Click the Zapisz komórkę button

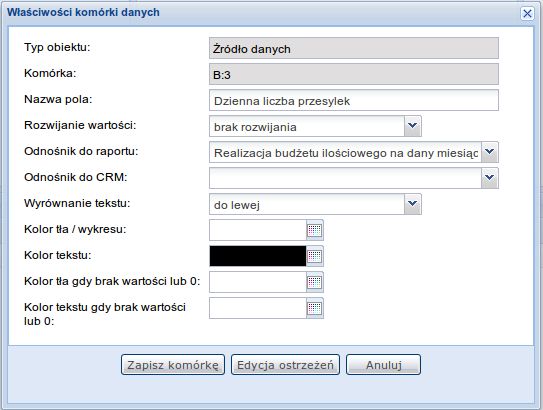[x=173, y=365]
